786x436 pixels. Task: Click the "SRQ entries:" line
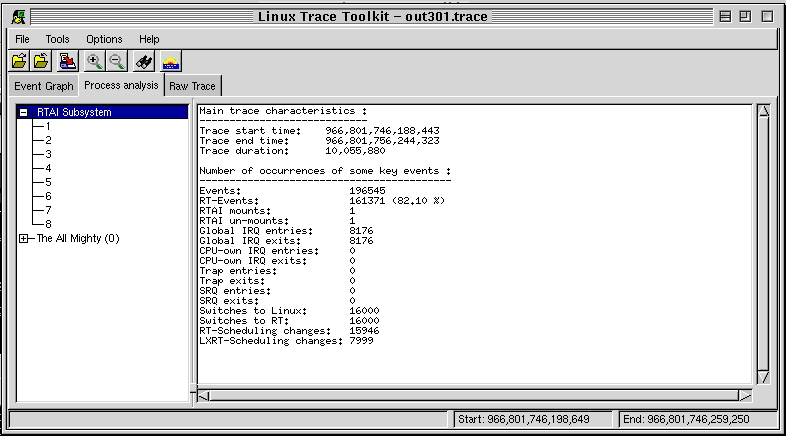tap(277, 291)
